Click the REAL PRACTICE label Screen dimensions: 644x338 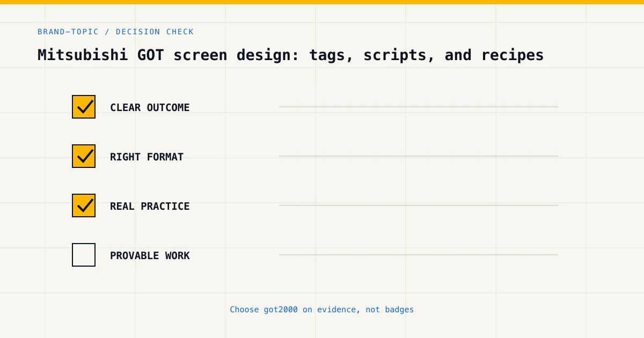point(150,206)
